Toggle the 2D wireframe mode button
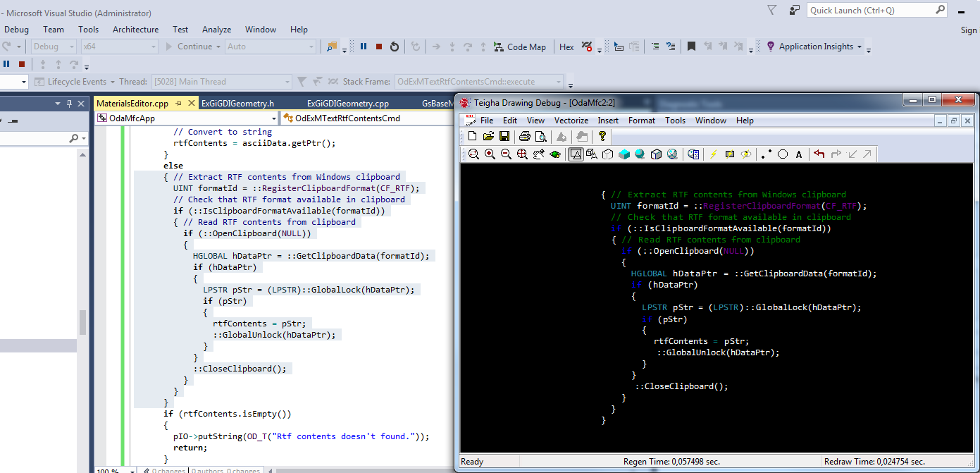This screenshot has width=980, height=473. (576, 154)
